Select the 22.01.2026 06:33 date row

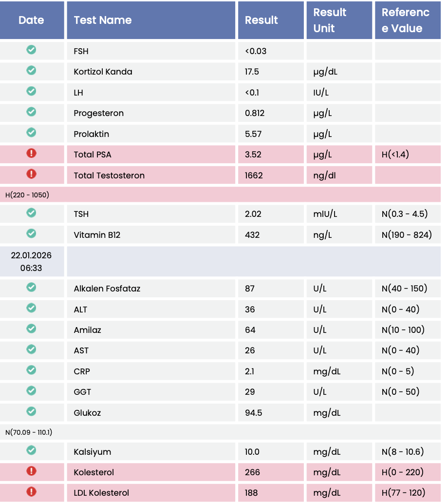tap(31, 261)
